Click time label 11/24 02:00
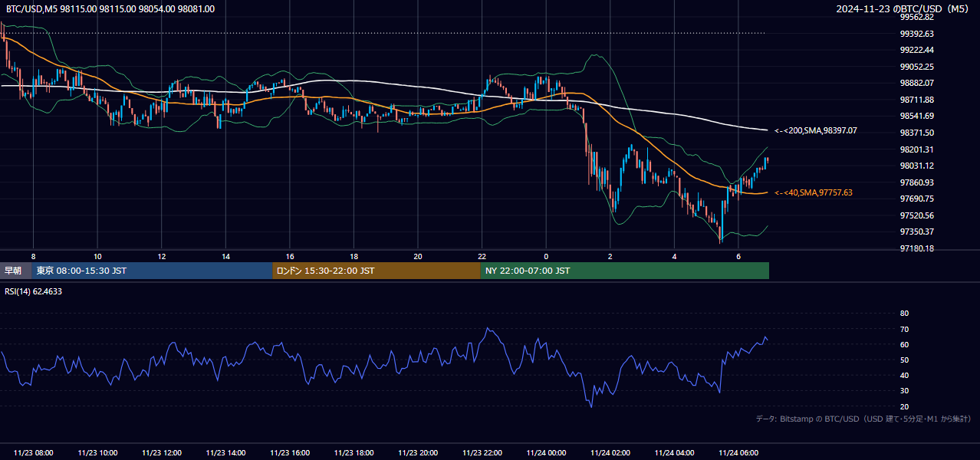Screen dimensions: 980x460 click(x=610, y=453)
